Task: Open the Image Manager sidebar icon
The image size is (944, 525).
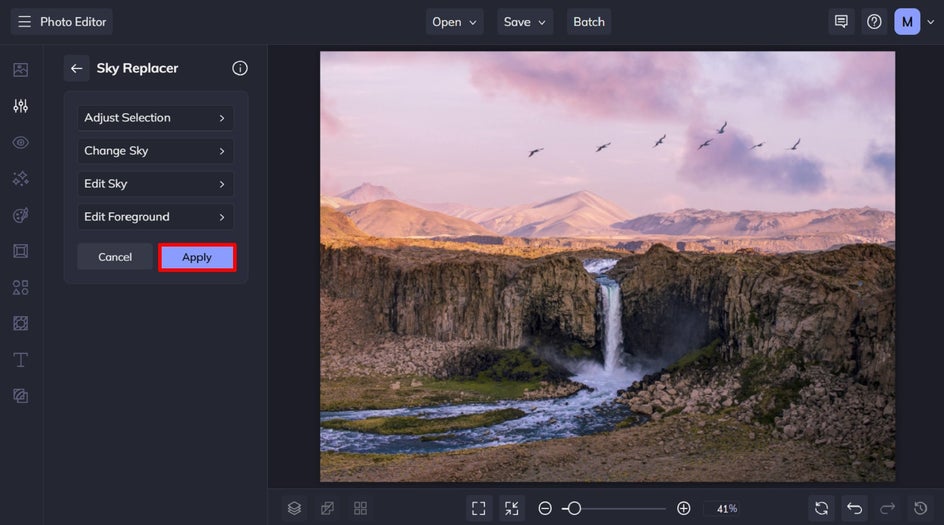Action: point(20,70)
